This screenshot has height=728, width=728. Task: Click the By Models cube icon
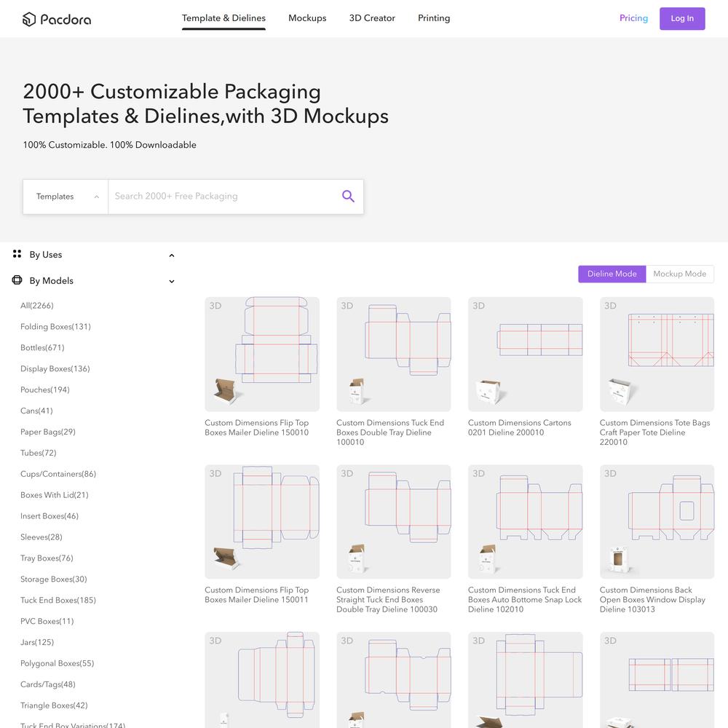[x=17, y=280]
